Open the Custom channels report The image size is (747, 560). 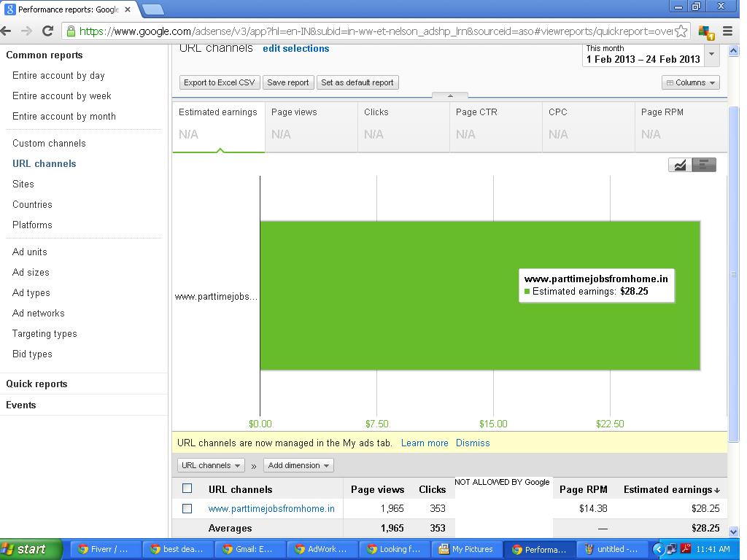(49, 144)
